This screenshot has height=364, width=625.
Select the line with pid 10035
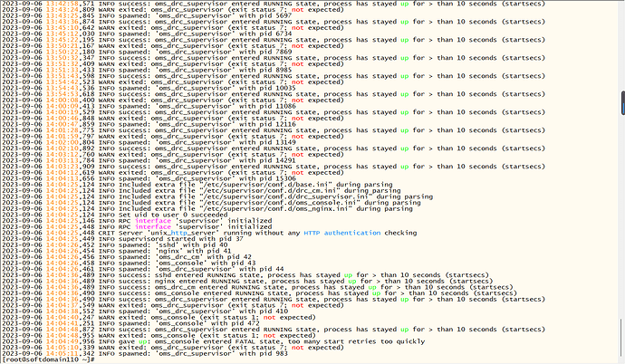[x=149, y=88]
